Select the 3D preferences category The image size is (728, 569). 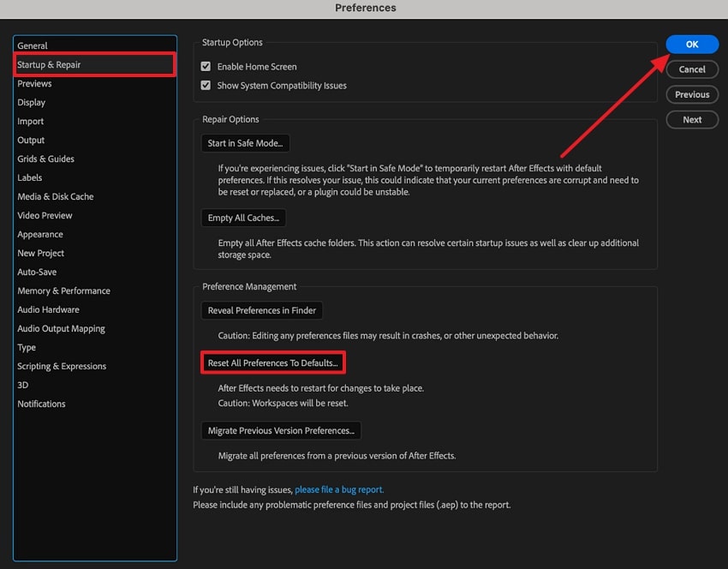[95, 385]
